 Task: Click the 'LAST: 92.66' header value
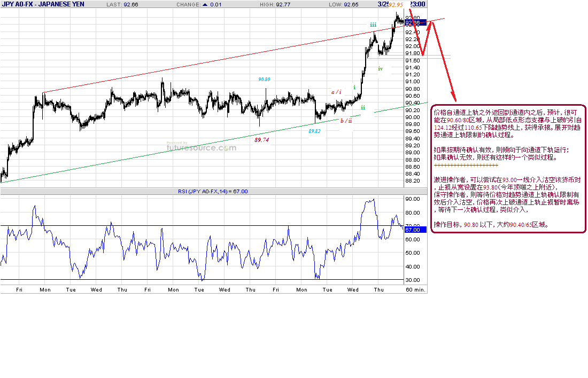pos(122,4)
